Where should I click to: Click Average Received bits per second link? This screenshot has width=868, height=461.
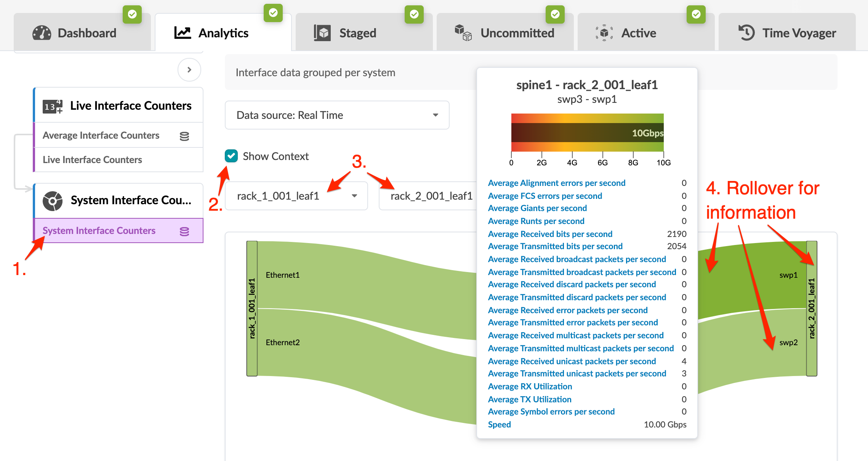(550, 234)
